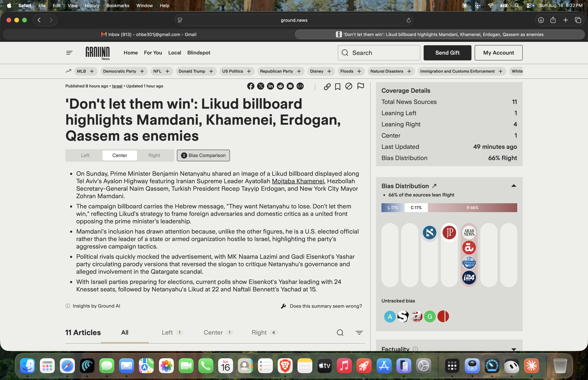This screenshot has height=380, width=588.
Task: Show Right articles tab
Action: point(264,333)
